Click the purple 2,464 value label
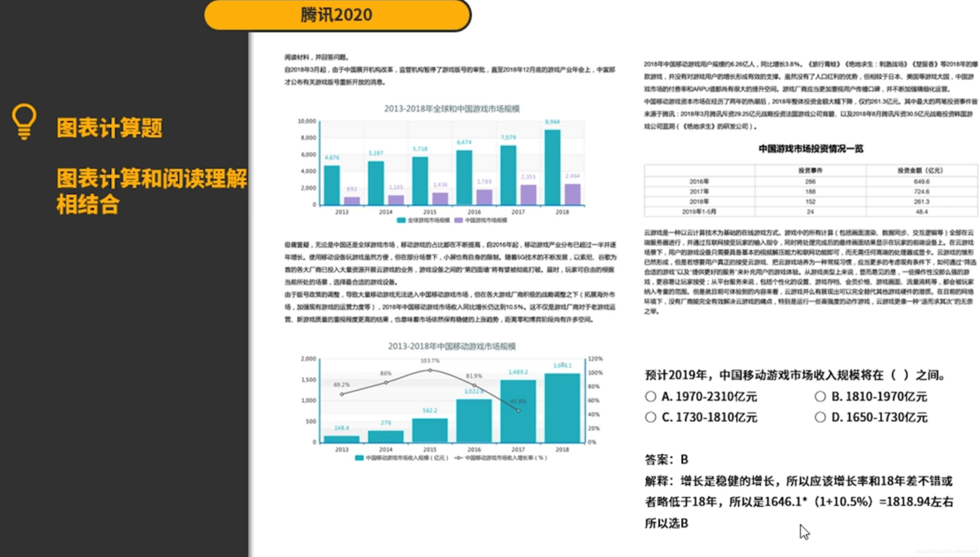This screenshot has width=980, height=557. (x=572, y=176)
